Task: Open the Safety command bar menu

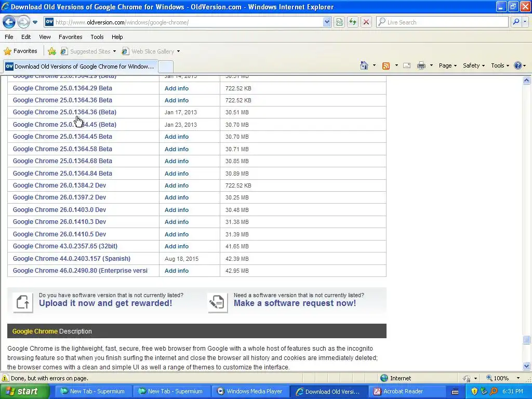Action: point(474,65)
